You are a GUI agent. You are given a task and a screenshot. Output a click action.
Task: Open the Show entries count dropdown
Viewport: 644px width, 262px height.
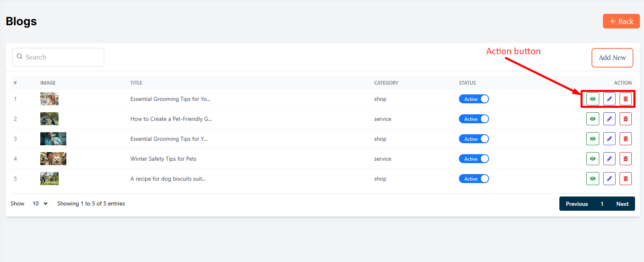pyautogui.click(x=40, y=203)
